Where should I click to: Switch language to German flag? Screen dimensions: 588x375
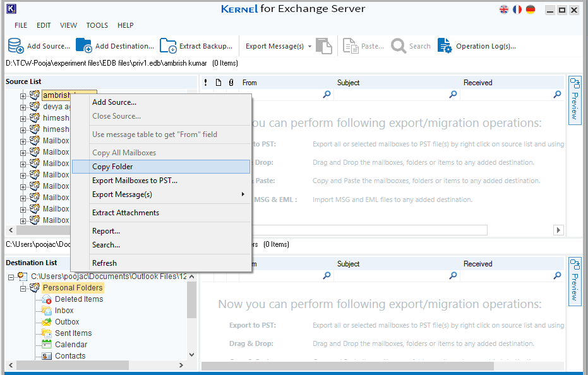[x=531, y=9]
